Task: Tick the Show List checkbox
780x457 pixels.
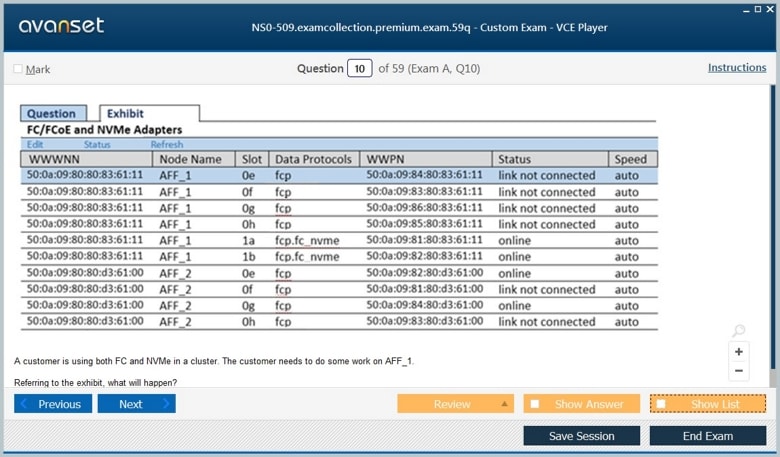Action: click(661, 404)
